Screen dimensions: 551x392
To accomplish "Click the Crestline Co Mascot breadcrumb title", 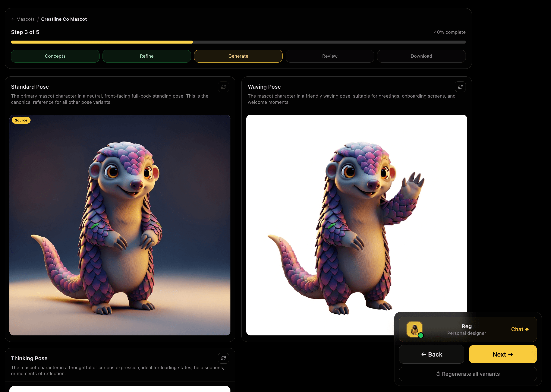I will click(x=64, y=19).
